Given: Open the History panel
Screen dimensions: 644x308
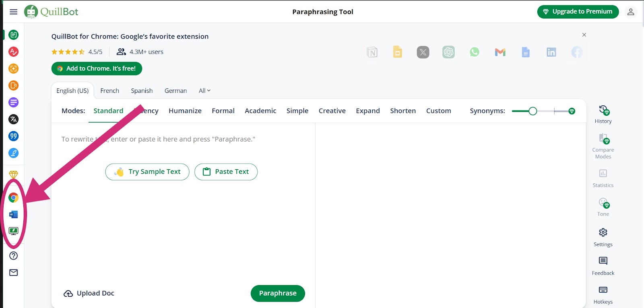Looking at the screenshot, I should pos(603,115).
